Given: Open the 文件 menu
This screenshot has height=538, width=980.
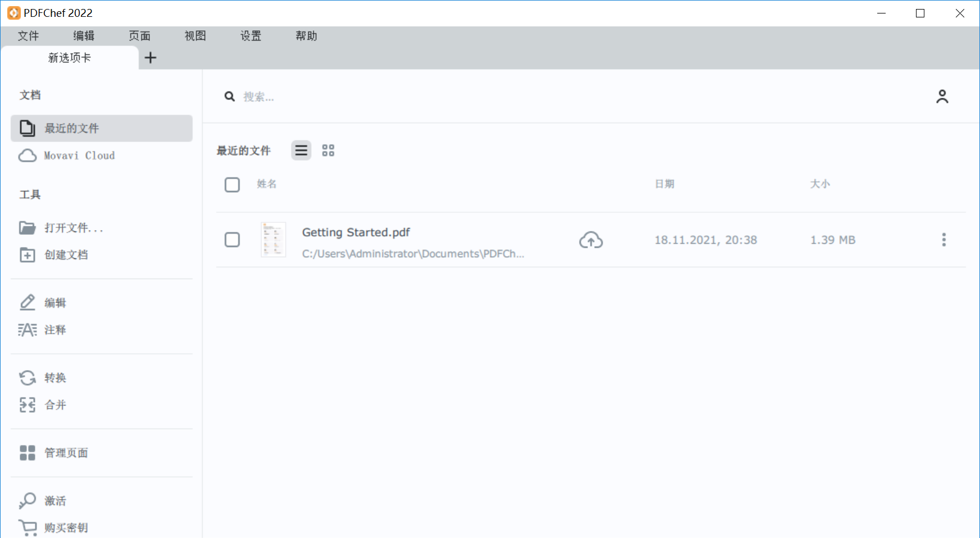Looking at the screenshot, I should coord(28,36).
